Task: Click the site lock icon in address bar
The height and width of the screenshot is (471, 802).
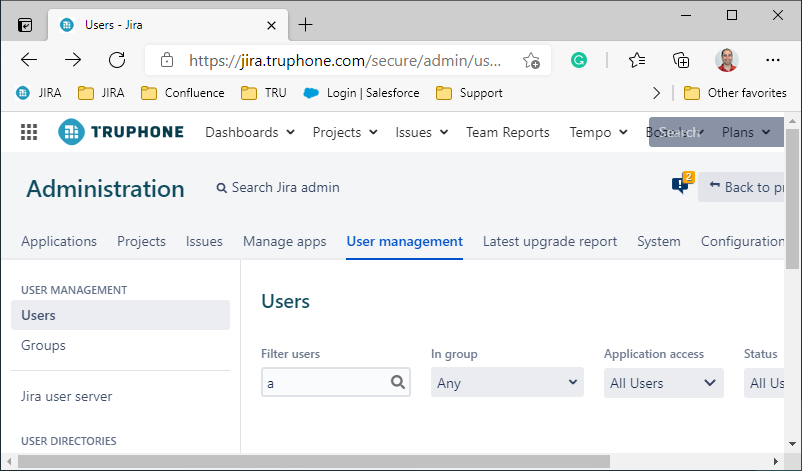Action: pyautogui.click(x=167, y=60)
